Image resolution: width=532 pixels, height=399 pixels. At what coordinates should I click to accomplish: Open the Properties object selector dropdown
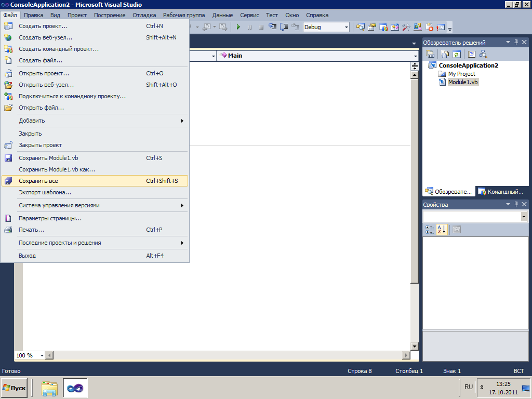(524, 217)
